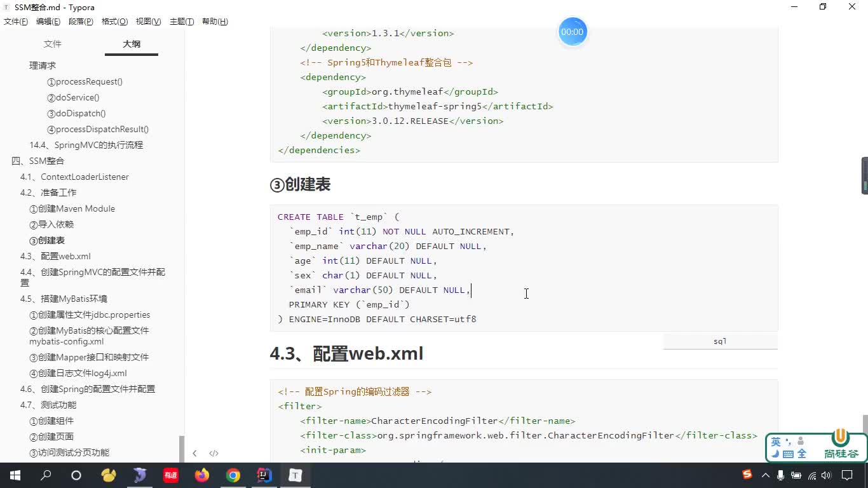This screenshot has height=488, width=868.
Task: Go to 四、SSM整合 outline heading
Action: (38, 161)
